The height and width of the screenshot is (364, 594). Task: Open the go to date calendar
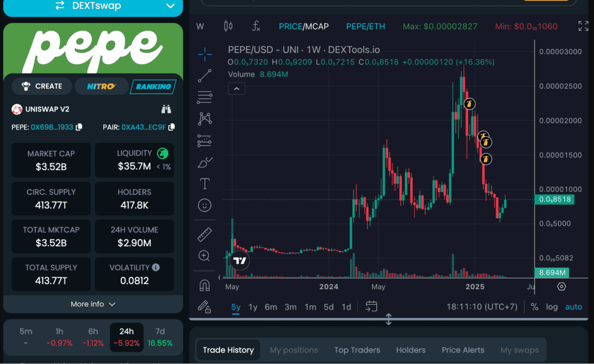click(x=371, y=307)
